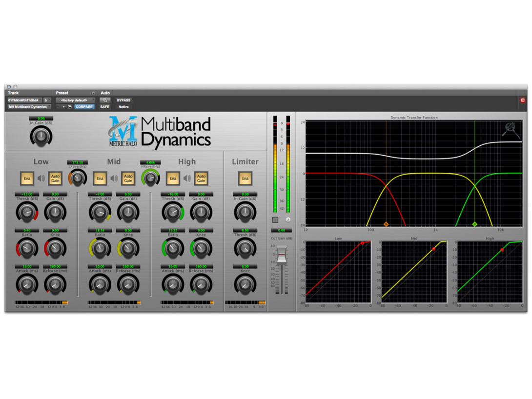Viewport: 532px width, 399px height.
Task: Click the High band Gain knob
Action: (x=201, y=213)
